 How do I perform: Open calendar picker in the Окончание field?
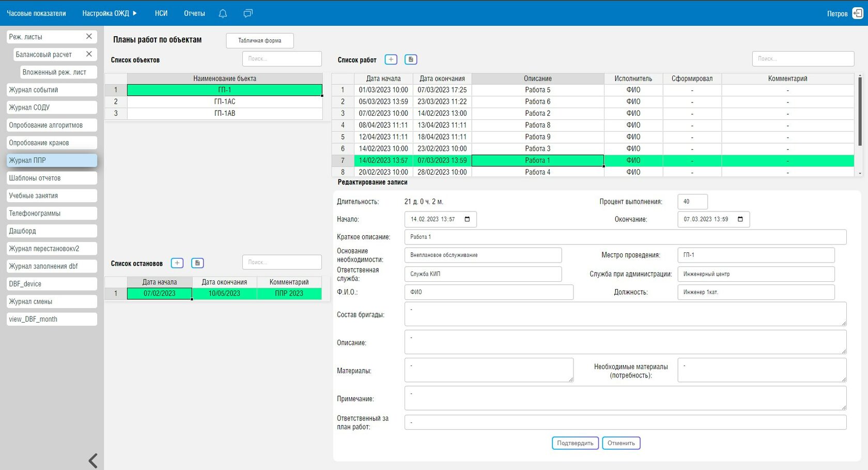740,219
